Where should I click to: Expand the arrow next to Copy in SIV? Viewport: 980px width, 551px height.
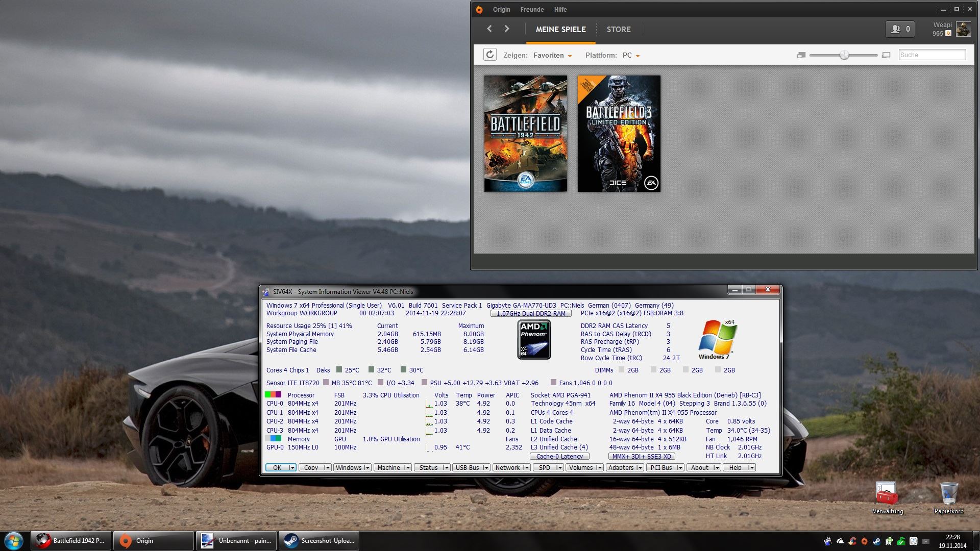327,467
